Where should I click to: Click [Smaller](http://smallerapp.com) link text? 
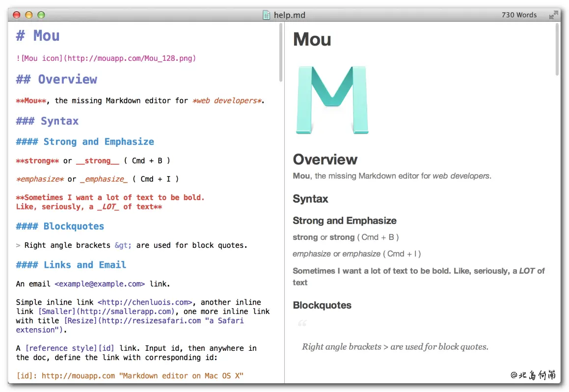107,312
